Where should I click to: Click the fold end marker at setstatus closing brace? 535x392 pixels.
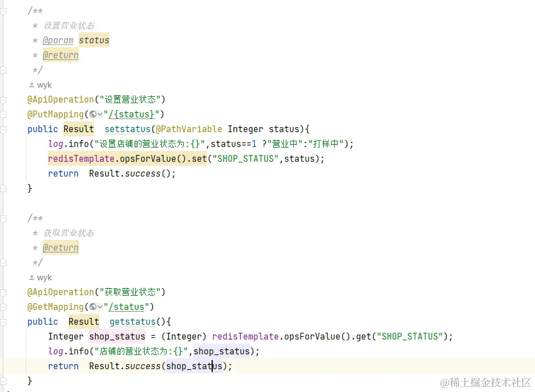[x=3, y=188]
